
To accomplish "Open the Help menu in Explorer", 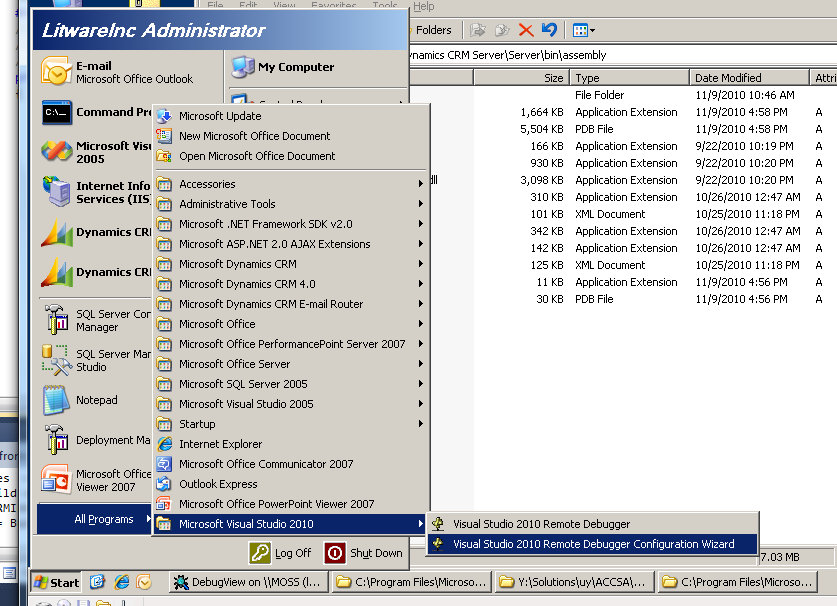I will pyautogui.click(x=424, y=6).
